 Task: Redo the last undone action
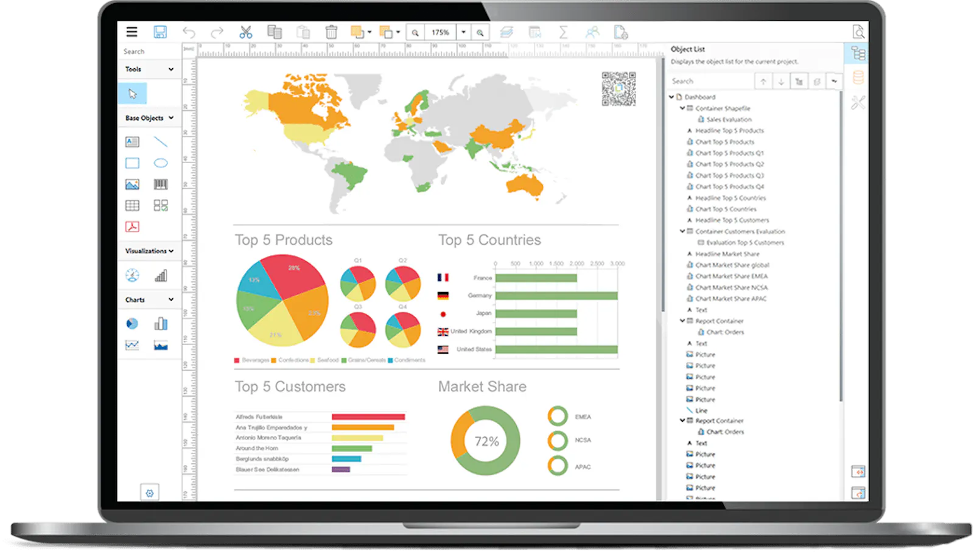pos(217,32)
